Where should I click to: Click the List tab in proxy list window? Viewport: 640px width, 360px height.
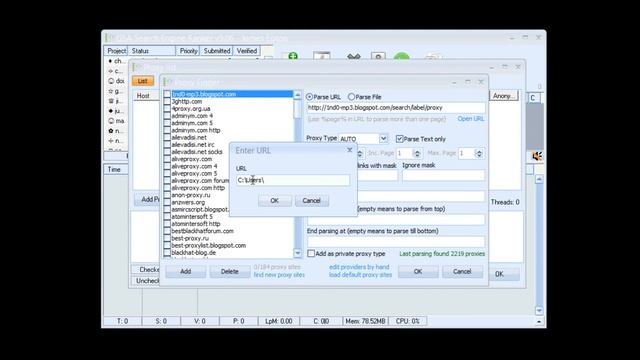click(x=142, y=81)
